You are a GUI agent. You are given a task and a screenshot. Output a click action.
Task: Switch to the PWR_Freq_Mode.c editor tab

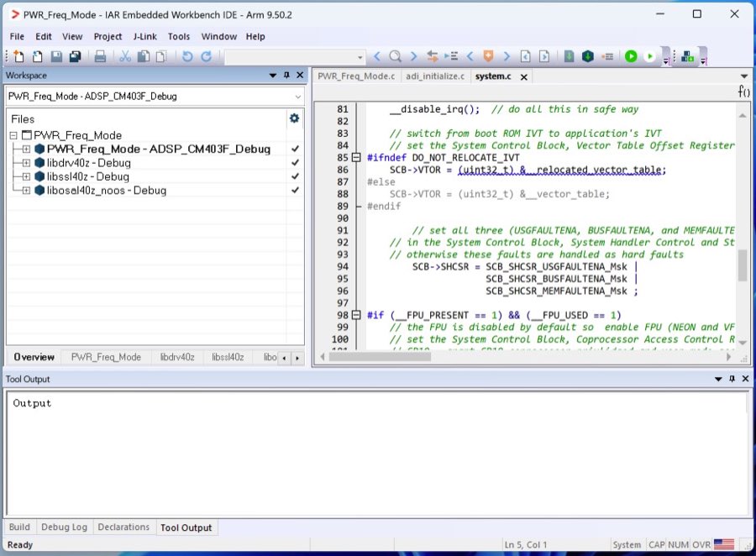(356, 76)
